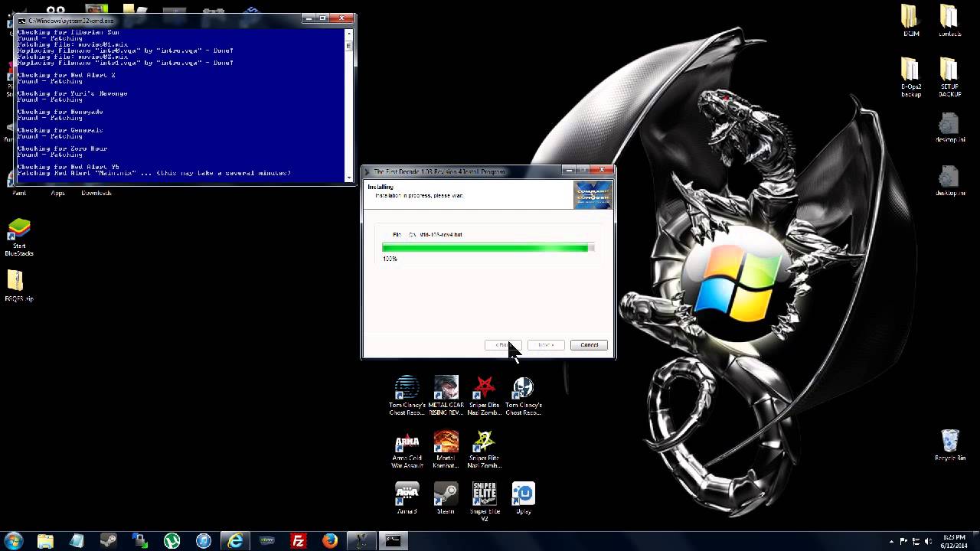This screenshot has width=980, height=551.
Task: Open Steam from the taskbar
Action: (109, 540)
